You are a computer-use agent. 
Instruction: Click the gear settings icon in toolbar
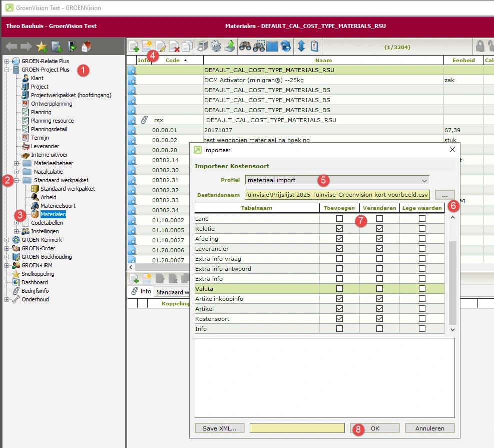[x=216, y=47]
